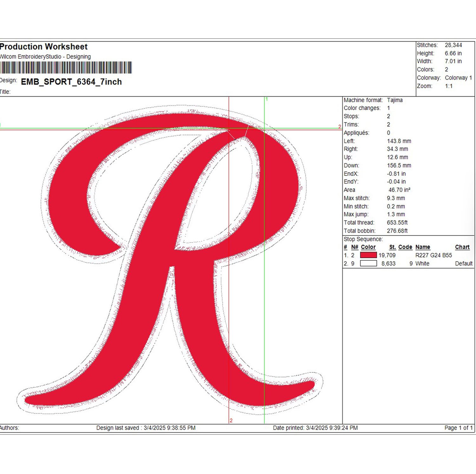Select the thread name "White" in stop 2
476x474 pixels.
point(422,263)
